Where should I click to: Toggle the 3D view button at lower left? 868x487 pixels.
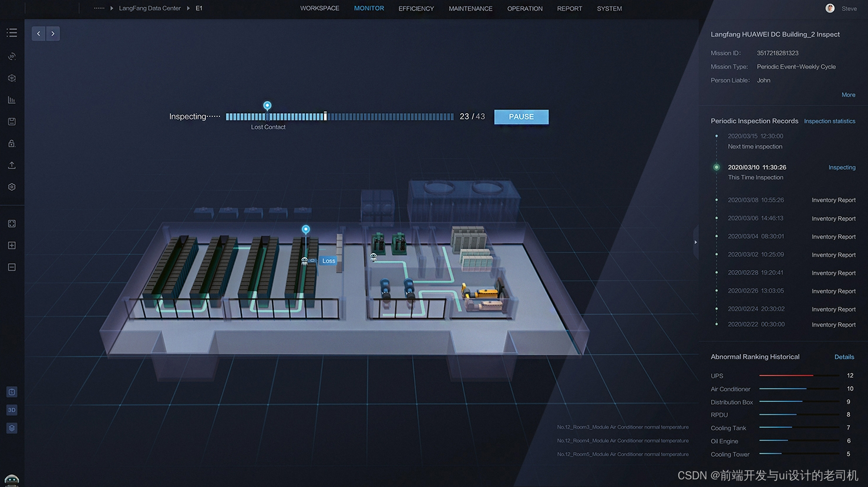point(12,410)
